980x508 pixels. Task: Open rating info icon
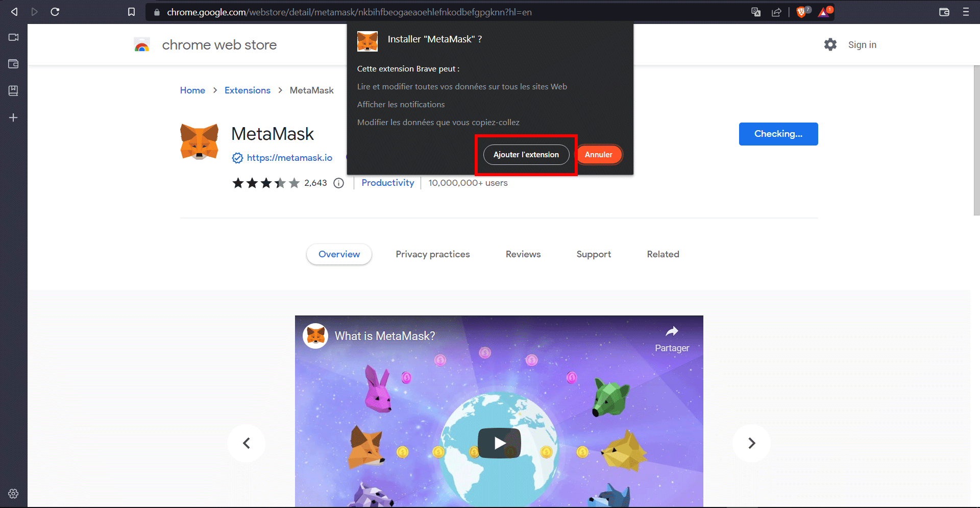(x=339, y=183)
